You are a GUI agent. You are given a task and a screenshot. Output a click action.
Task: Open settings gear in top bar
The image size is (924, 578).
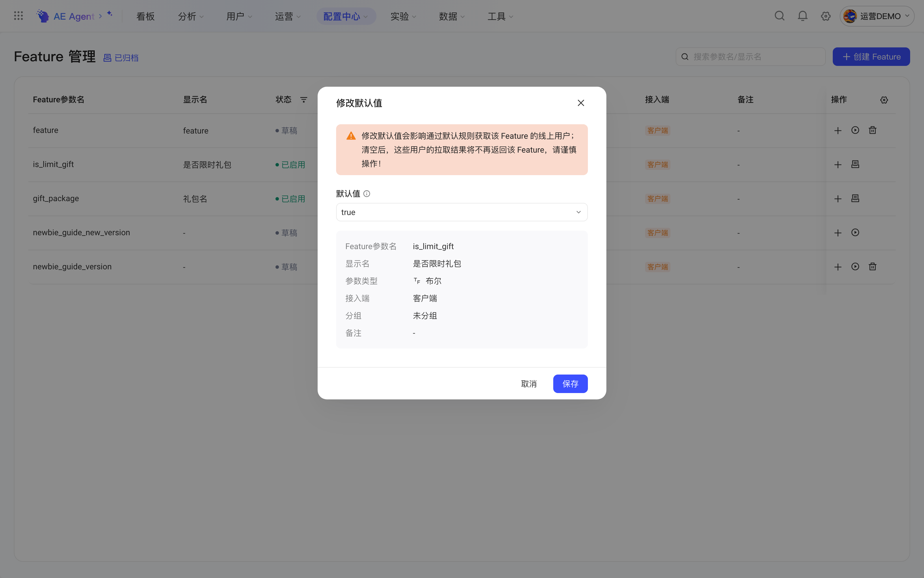coord(826,16)
